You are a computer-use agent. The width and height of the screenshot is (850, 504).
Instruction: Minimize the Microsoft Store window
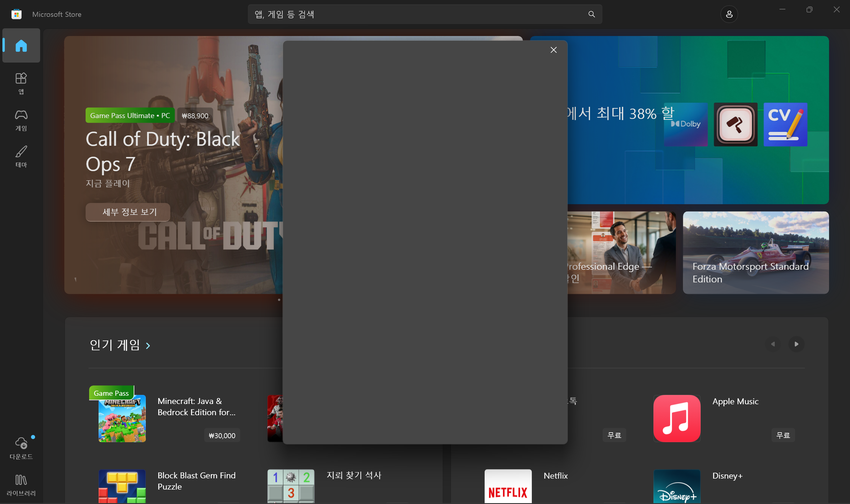782,9
